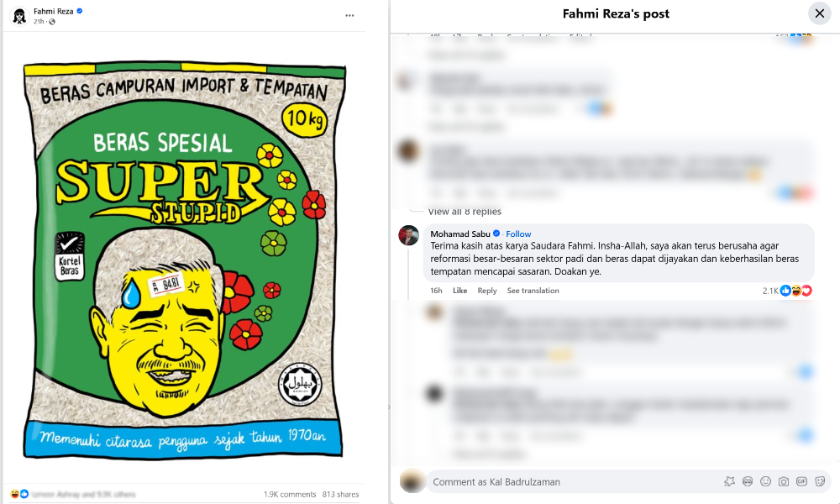Open the three-dot post options menu
This screenshot has height=504, width=840.
(349, 15)
